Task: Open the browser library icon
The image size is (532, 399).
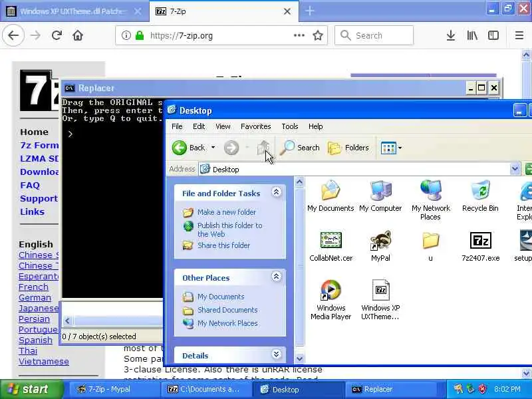Action: (472, 35)
